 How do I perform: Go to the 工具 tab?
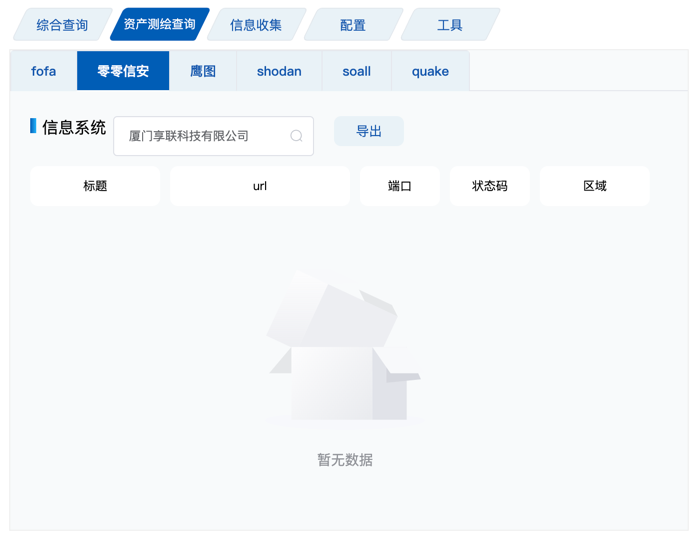coord(450,24)
